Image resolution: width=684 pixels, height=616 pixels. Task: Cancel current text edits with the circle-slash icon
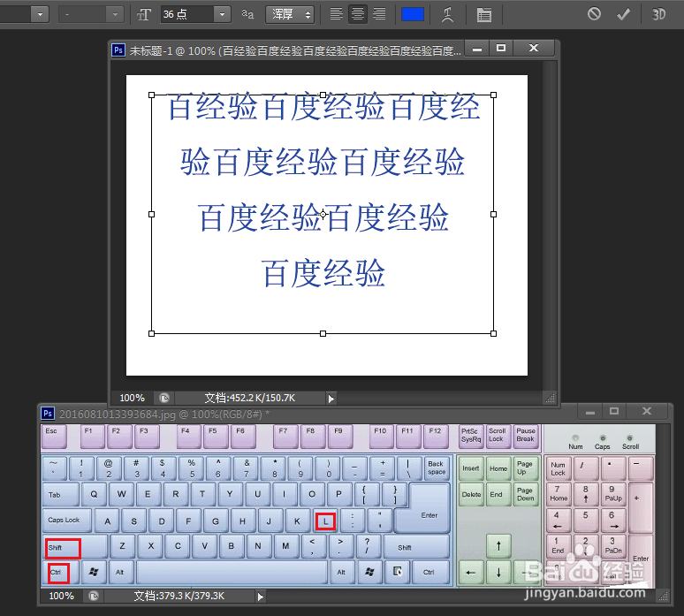coord(594,14)
